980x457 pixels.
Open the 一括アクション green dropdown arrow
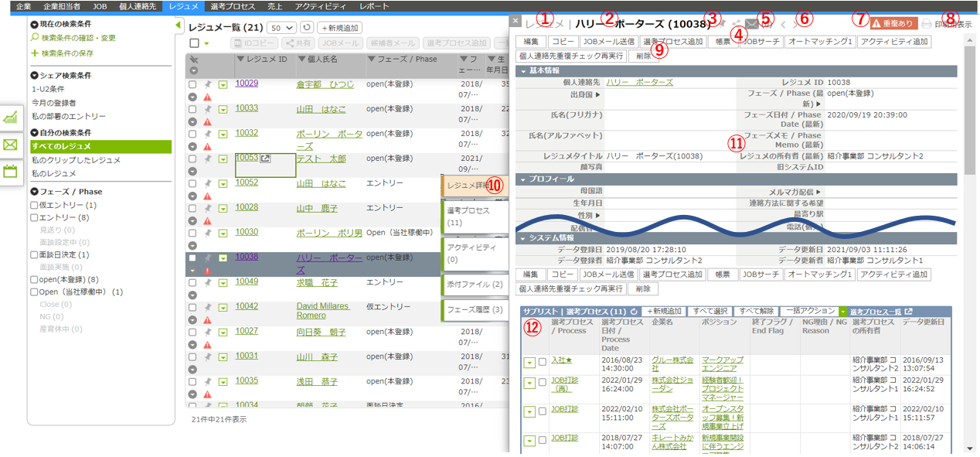click(x=842, y=311)
